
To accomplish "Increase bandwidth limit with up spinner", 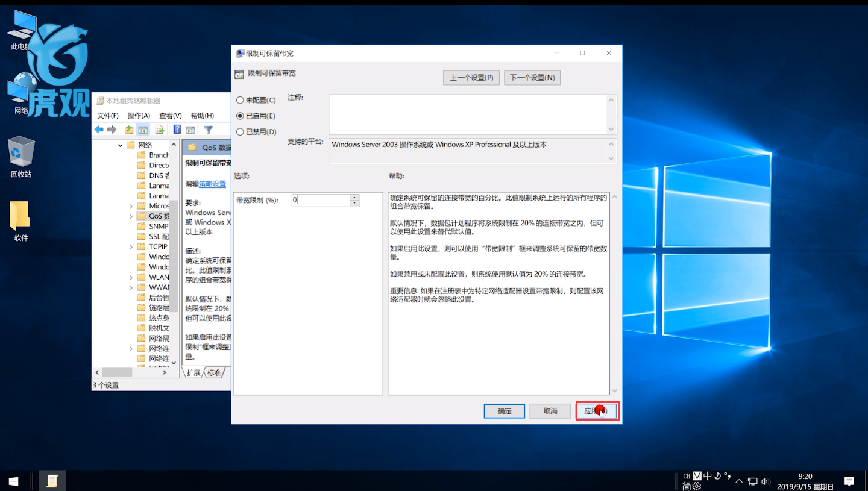I will click(x=354, y=197).
